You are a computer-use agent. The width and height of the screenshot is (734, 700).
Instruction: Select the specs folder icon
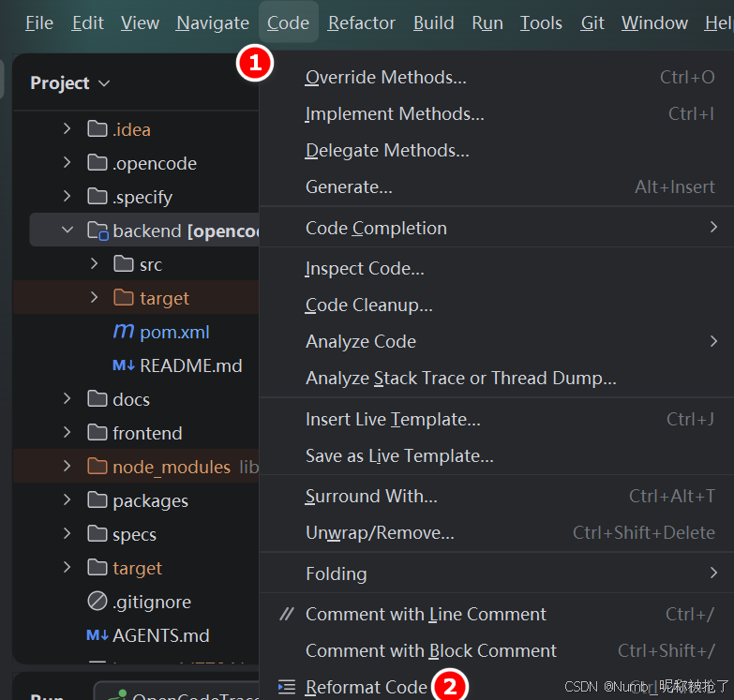tap(97, 533)
